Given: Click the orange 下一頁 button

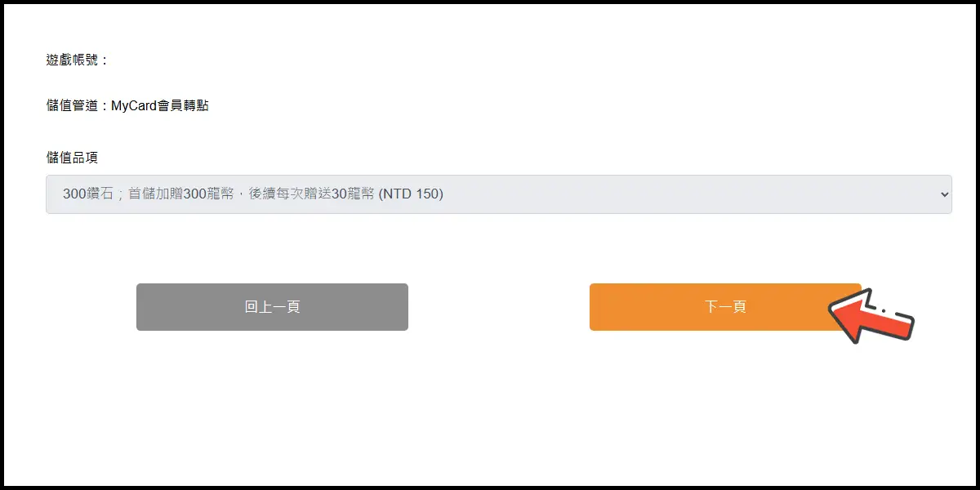Looking at the screenshot, I should [725, 307].
